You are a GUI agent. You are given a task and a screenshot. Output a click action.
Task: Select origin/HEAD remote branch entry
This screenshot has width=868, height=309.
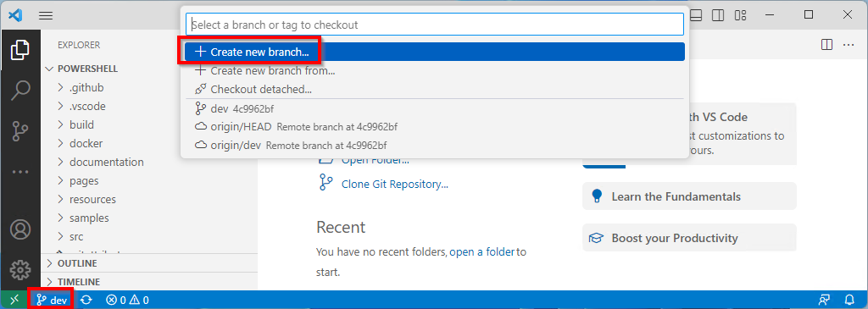point(435,127)
